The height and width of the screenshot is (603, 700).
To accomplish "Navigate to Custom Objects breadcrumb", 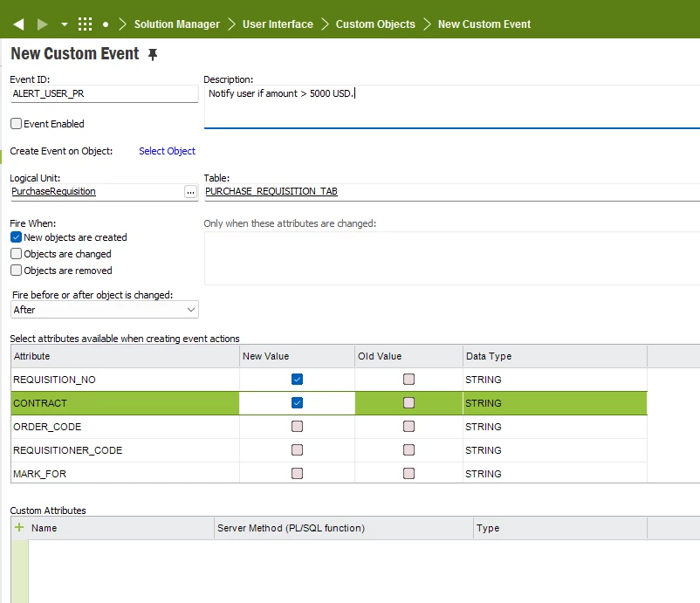I will (375, 24).
